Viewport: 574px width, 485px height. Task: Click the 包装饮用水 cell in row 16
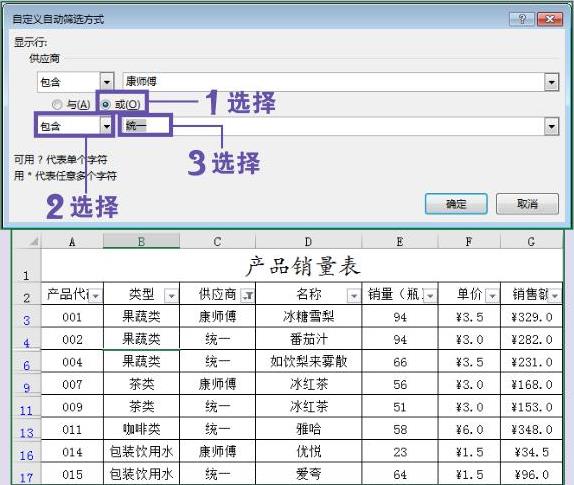pyautogui.click(x=141, y=452)
